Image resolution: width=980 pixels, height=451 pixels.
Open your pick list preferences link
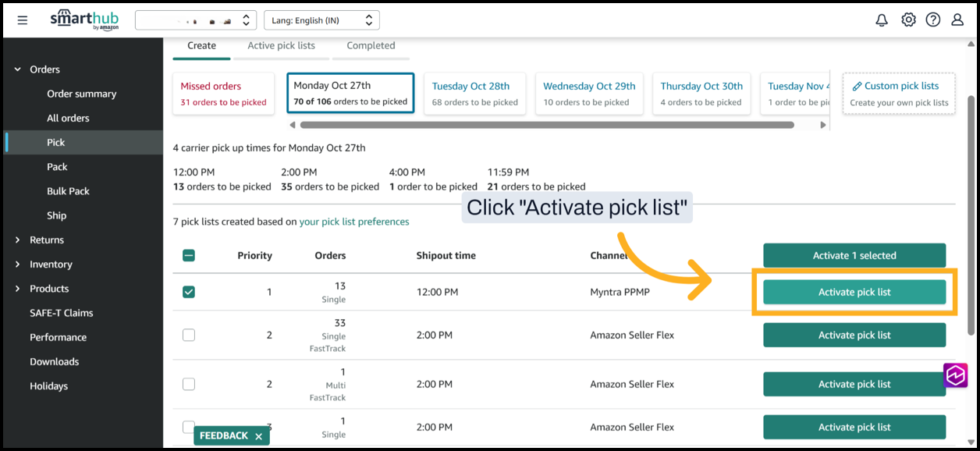[x=354, y=222]
